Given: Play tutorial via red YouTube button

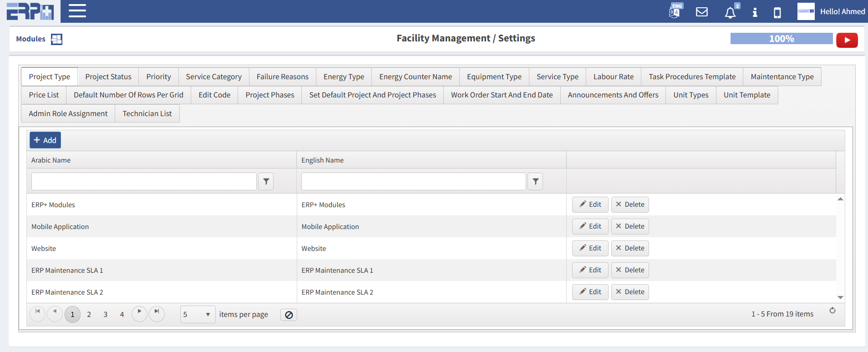Looking at the screenshot, I should [847, 40].
